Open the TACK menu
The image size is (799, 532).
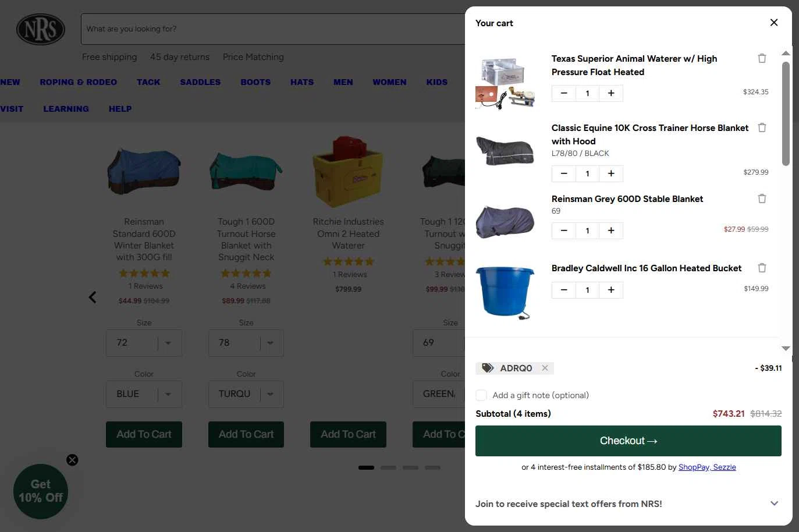coord(148,82)
